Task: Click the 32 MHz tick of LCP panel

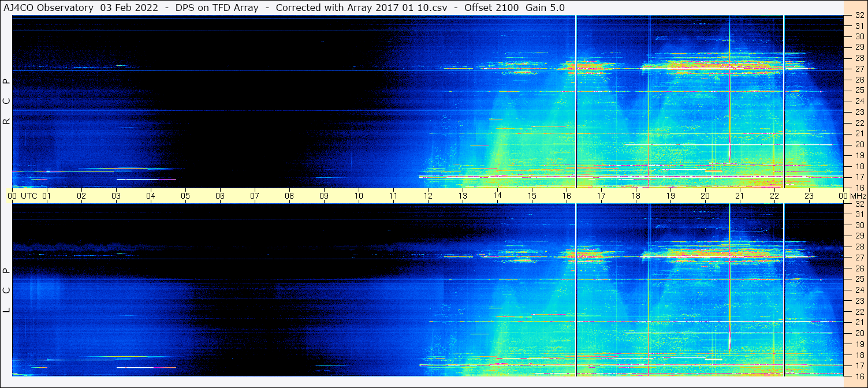Action: 859,204
